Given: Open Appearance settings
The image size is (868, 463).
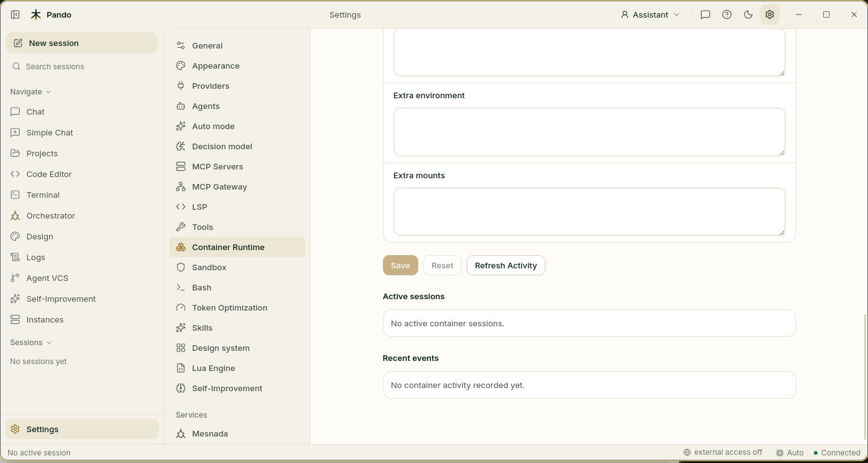Looking at the screenshot, I should tap(237, 66).
